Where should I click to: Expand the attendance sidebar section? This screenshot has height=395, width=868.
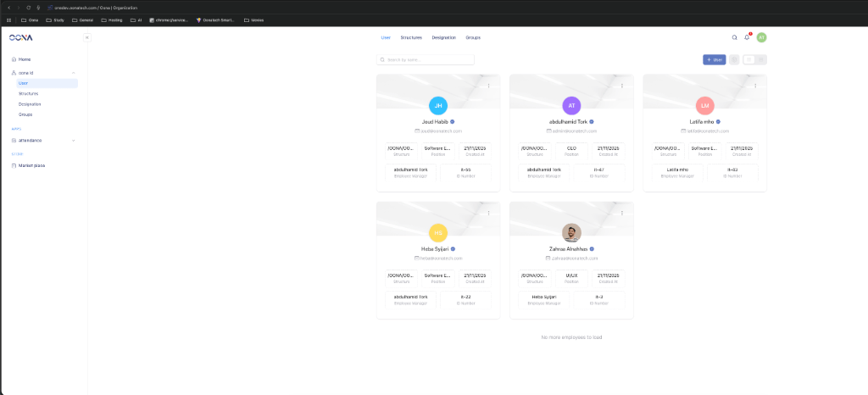pos(74,140)
